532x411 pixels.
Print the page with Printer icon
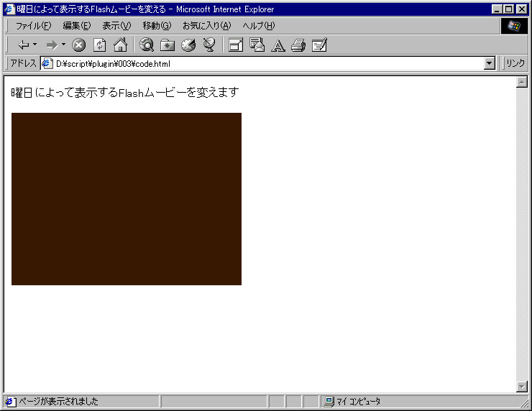pos(298,45)
